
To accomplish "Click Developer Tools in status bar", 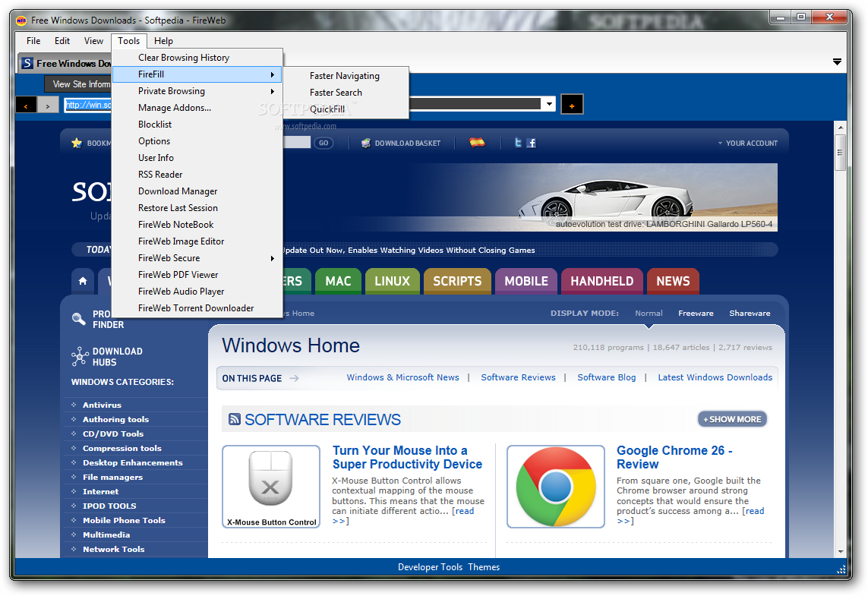I will (x=430, y=567).
